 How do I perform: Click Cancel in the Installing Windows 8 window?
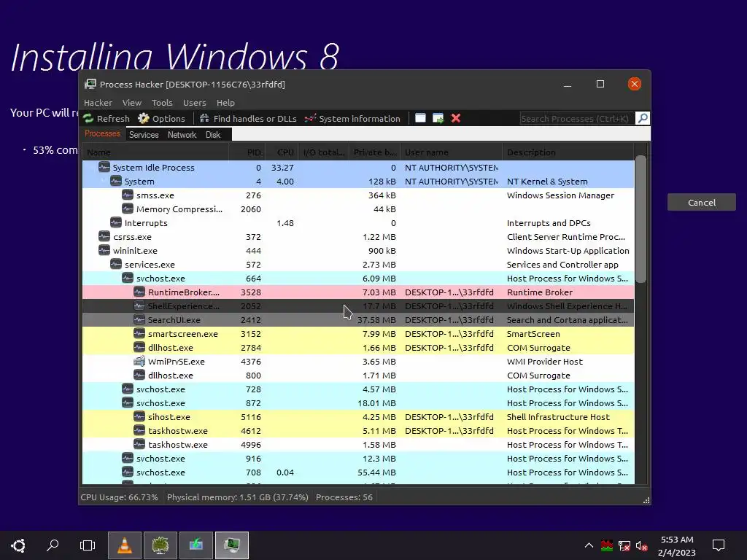pos(702,203)
